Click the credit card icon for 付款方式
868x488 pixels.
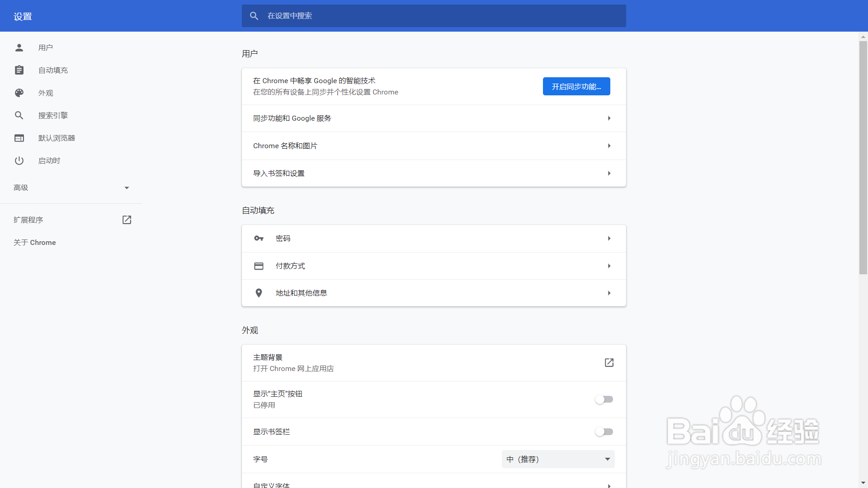click(x=259, y=266)
